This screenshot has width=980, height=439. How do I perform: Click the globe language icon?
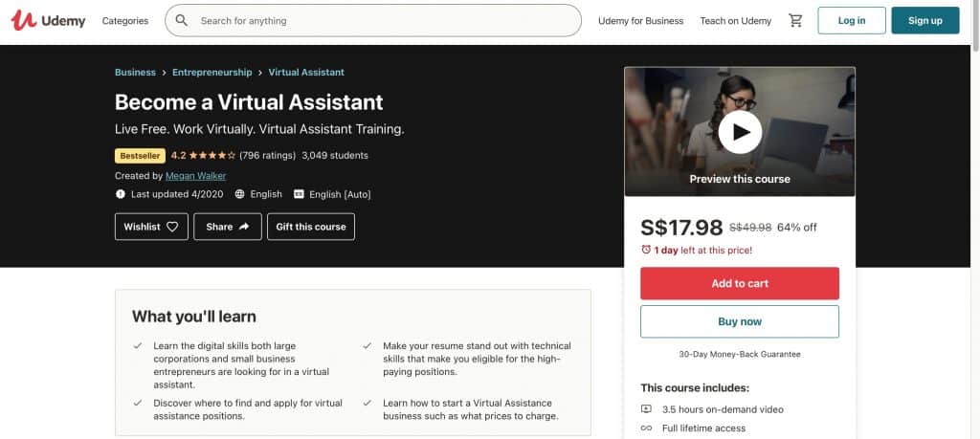[239, 194]
